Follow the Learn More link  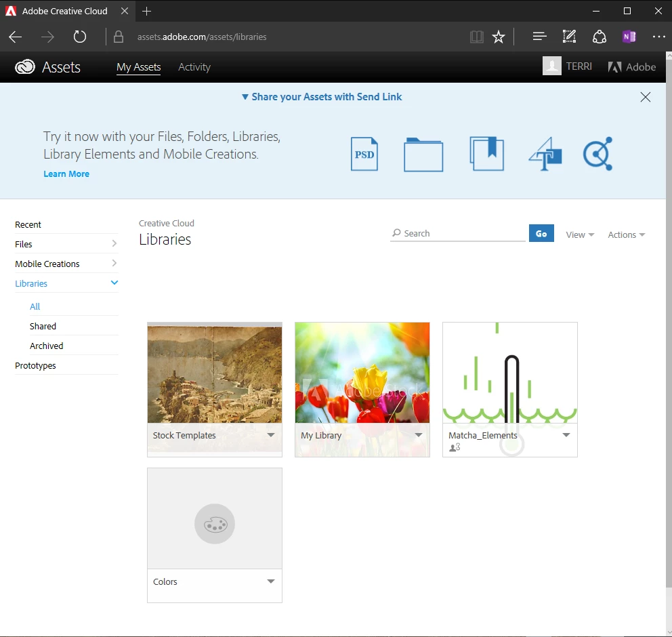tap(66, 173)
